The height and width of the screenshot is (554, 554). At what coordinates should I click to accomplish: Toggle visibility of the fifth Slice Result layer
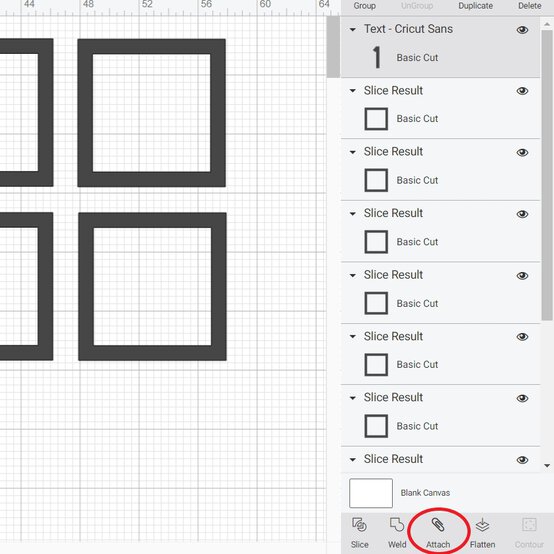pos(522,337)
